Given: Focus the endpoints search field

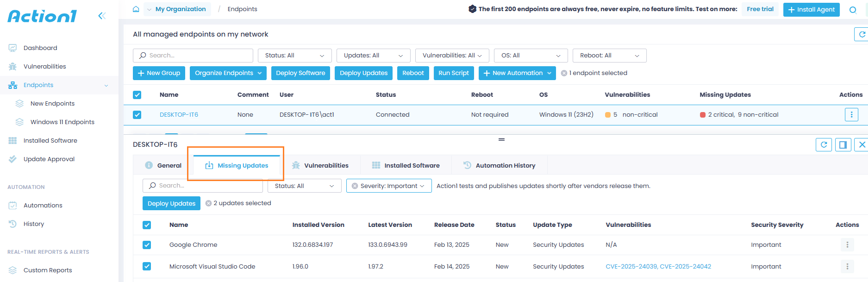Looking at the screenshot, I should point(193,56).
